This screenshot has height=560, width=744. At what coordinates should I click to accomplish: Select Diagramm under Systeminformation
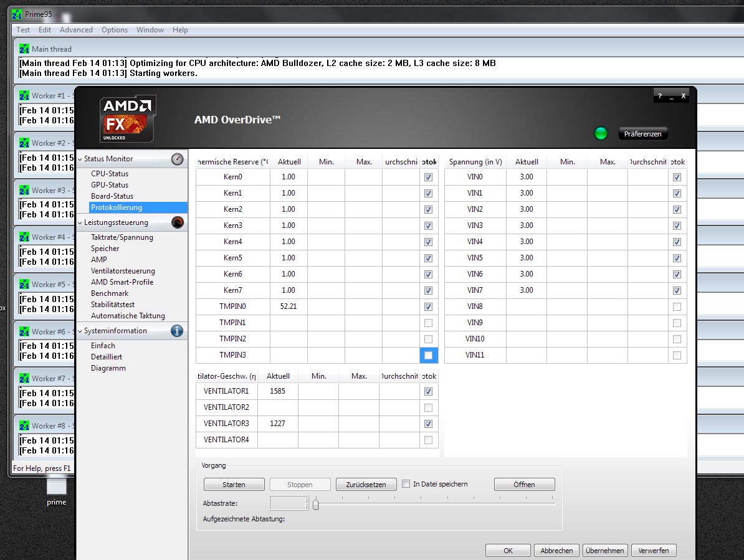point(108,368)
